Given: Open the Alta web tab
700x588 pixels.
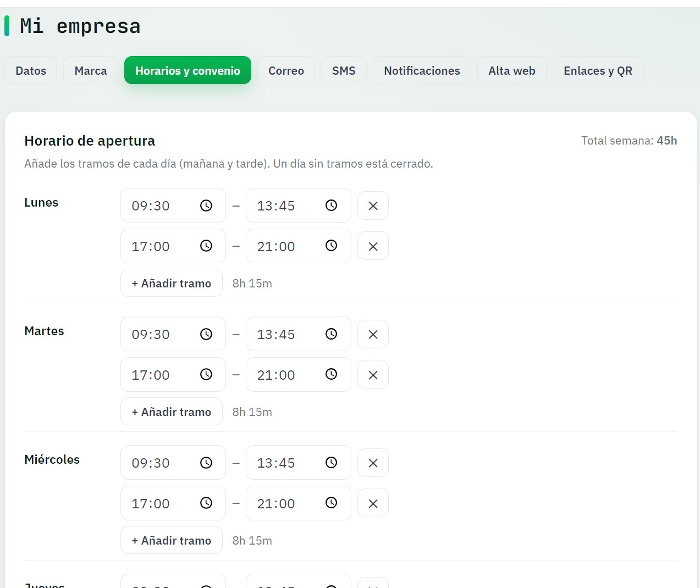Looking at the screenshot, I should (512, 70).
